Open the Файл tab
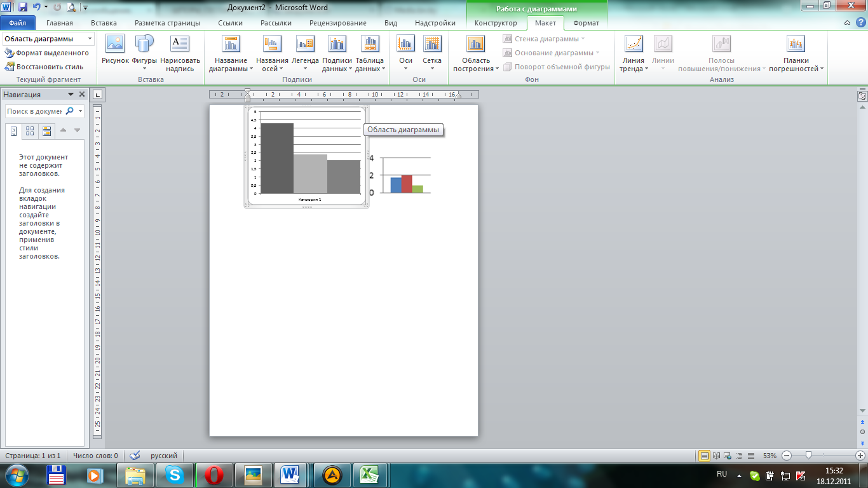The image size is (868, 488). click(18, 23)
